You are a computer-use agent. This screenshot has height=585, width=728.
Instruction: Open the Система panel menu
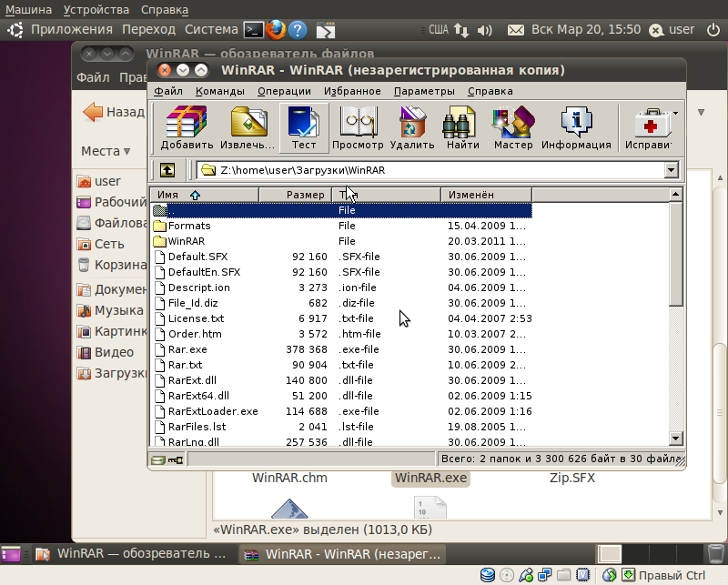click(x=211, y=30)
